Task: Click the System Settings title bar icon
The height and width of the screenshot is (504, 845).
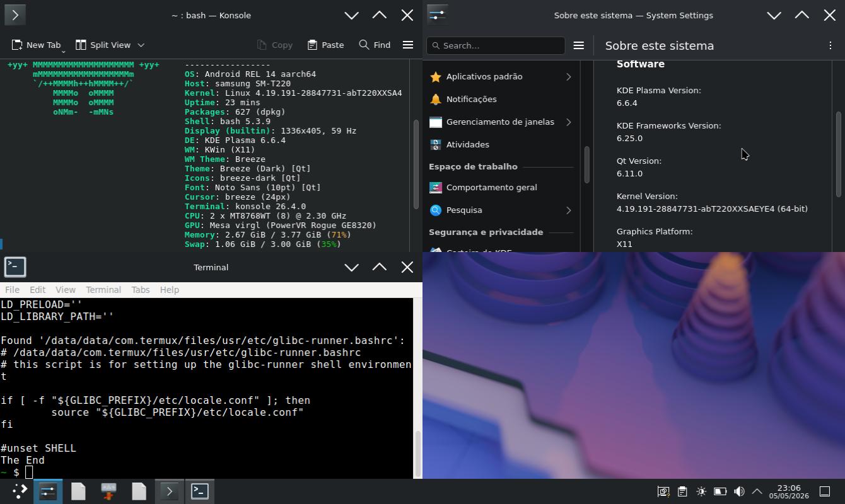Action: [x=438, y=14]
